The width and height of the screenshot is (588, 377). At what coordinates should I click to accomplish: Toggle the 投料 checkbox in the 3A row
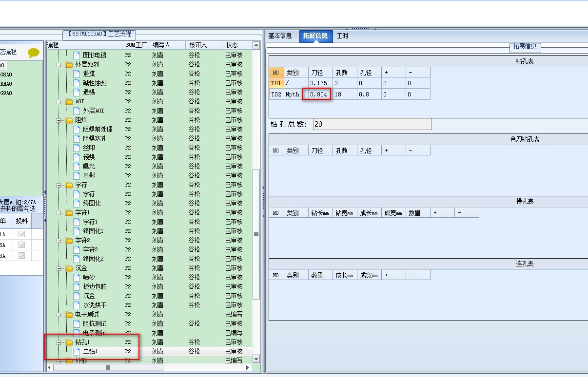[x=21, y=256]
